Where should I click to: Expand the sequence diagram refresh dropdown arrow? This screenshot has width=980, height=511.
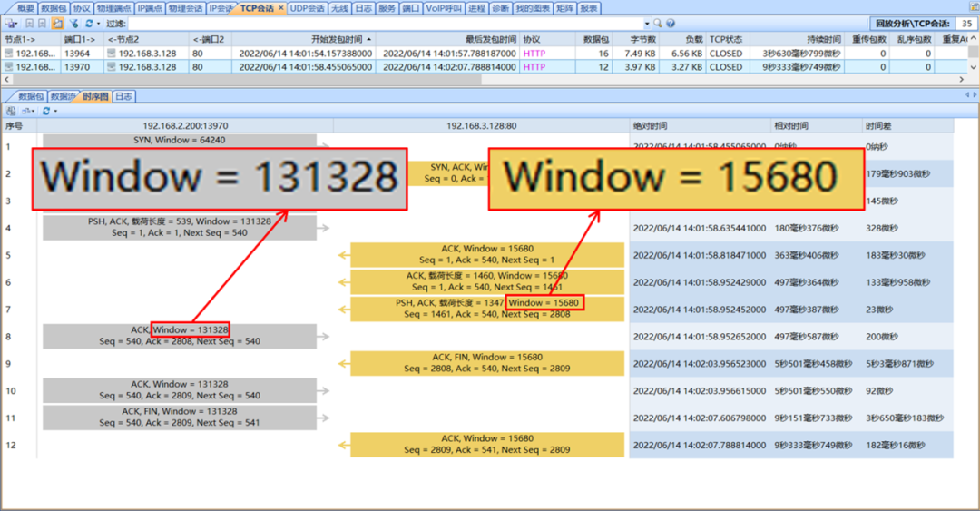click(55, 111)
